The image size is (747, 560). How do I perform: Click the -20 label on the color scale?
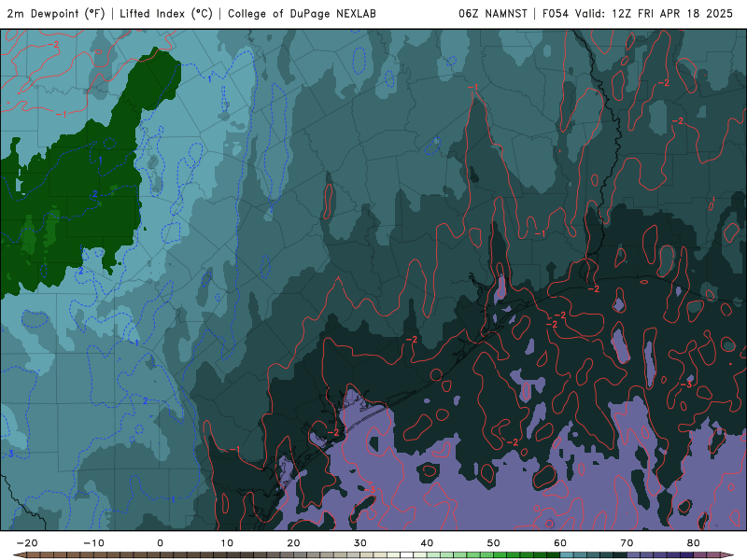[27, 543]
